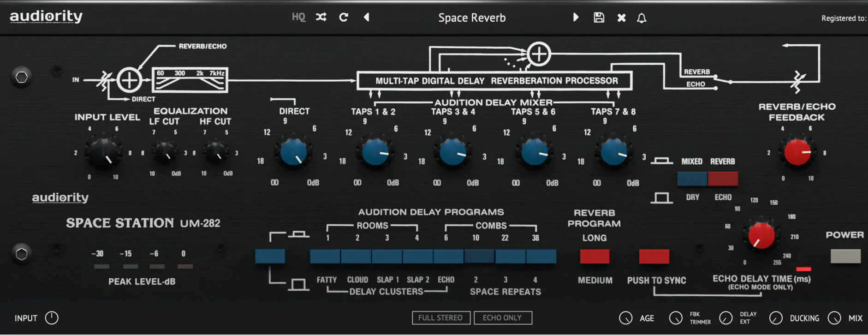
Task: Click the Ducking mini knob
Action: (776, 318)
